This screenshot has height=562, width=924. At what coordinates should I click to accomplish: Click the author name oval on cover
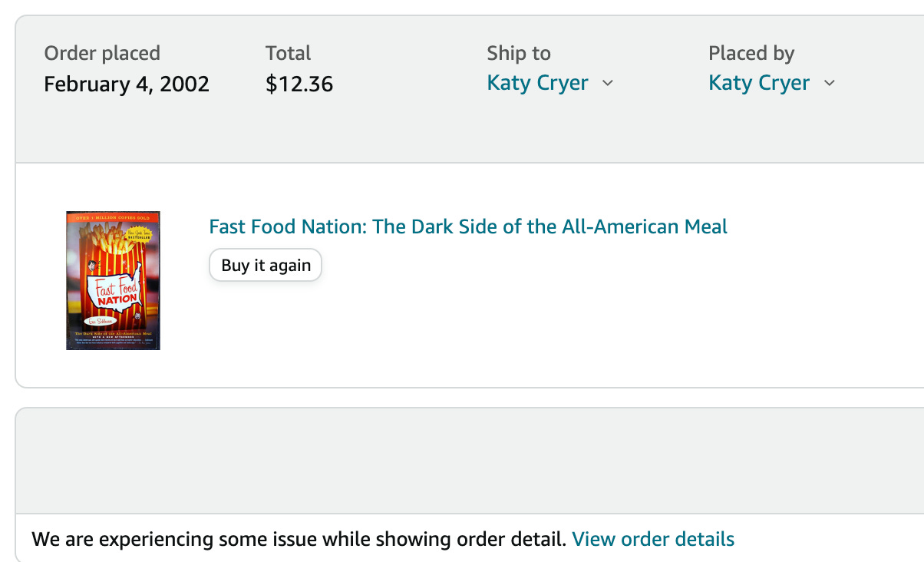(100, 319)
